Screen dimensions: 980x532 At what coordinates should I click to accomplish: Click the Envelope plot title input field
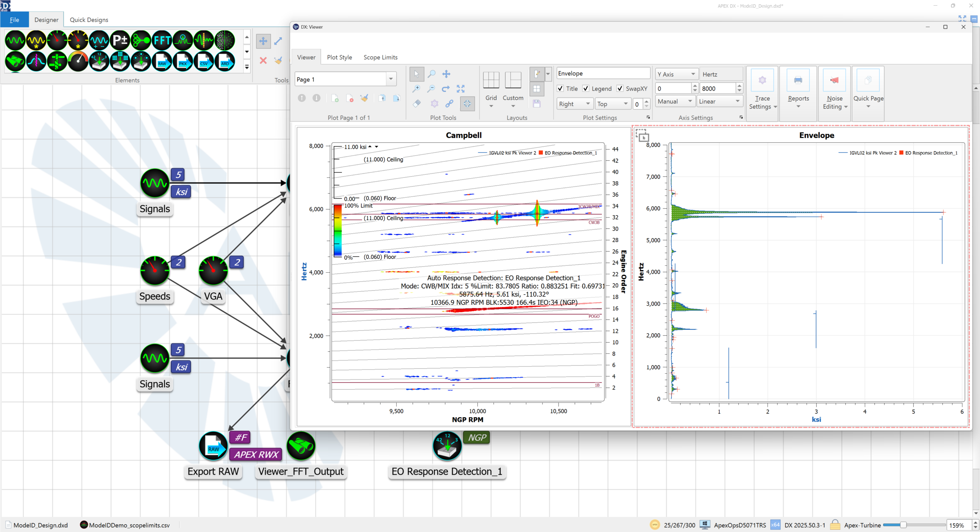(x=603, y=73)
